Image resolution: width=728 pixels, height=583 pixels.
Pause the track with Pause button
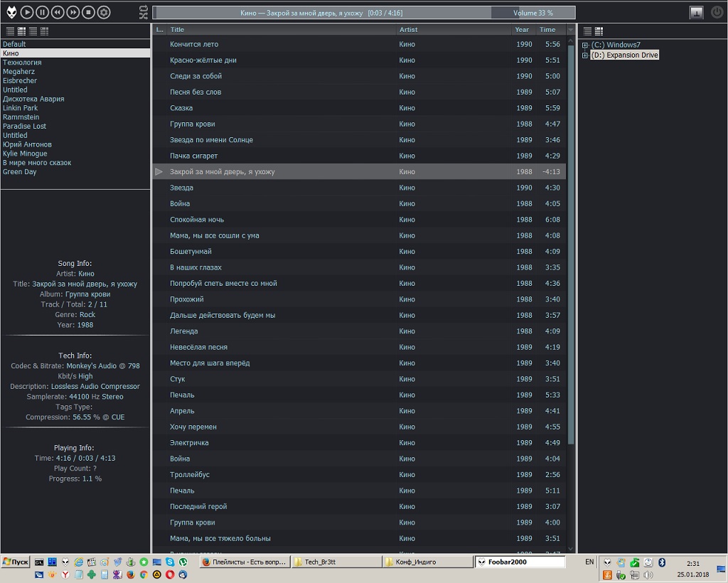pos(42,12)
